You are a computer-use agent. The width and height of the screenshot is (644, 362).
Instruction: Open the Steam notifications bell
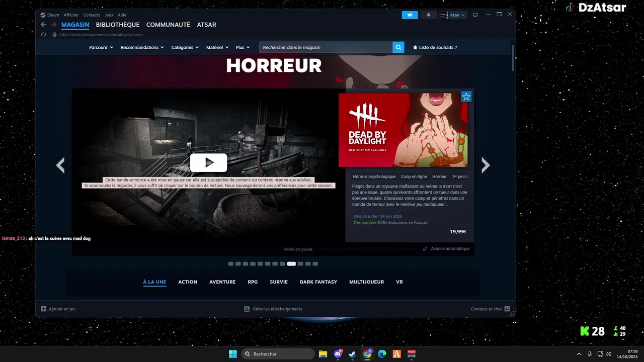tap(429, 15)
